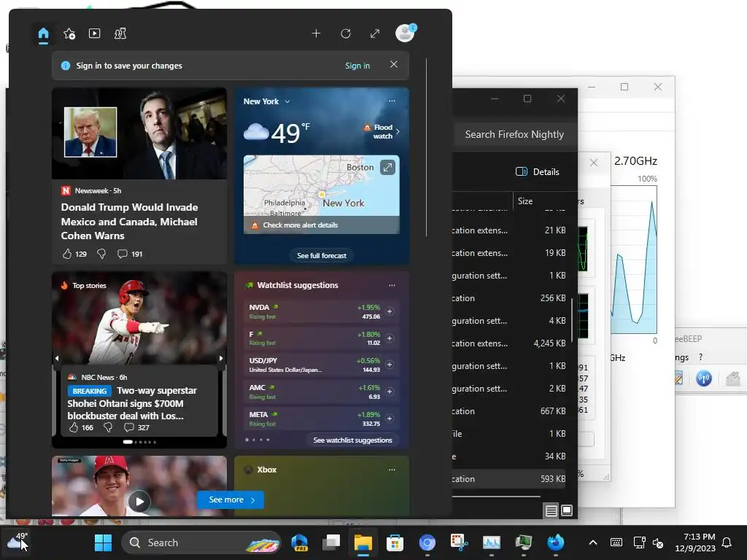Click the Windows Start button
Image resolution: width=747 pixels, height=560 pixels.
pos(103,542)
